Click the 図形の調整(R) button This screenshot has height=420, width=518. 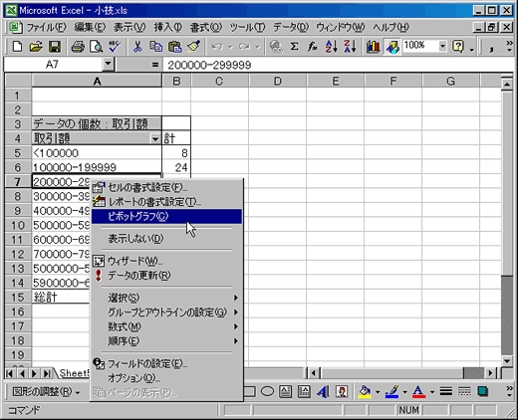pyautogui.click(x=46, y=392)
